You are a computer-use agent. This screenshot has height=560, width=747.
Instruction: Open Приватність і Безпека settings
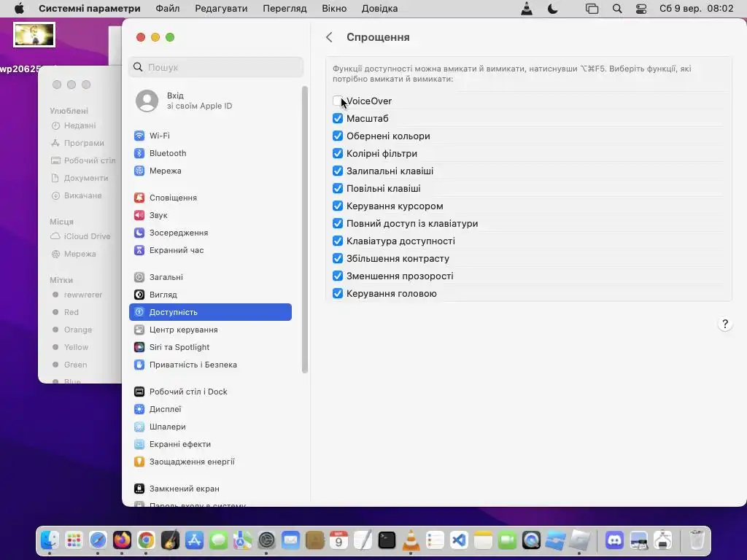point(210,365)
